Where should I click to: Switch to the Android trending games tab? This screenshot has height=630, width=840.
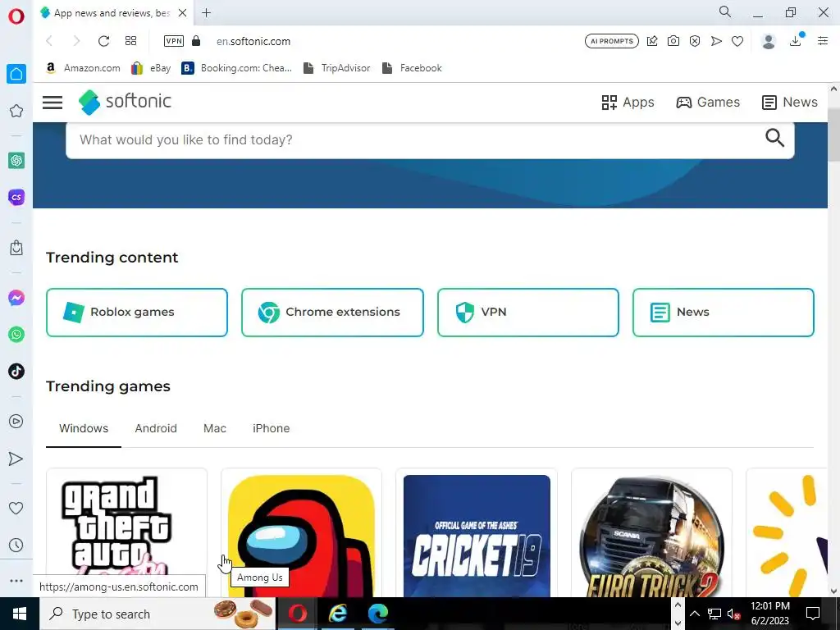coord(156,428)
